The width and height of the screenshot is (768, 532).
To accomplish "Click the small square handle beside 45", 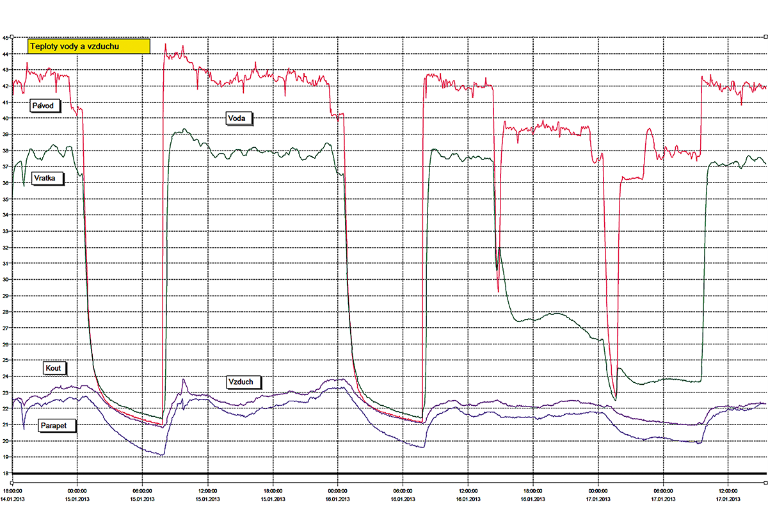I will [12, 38].
